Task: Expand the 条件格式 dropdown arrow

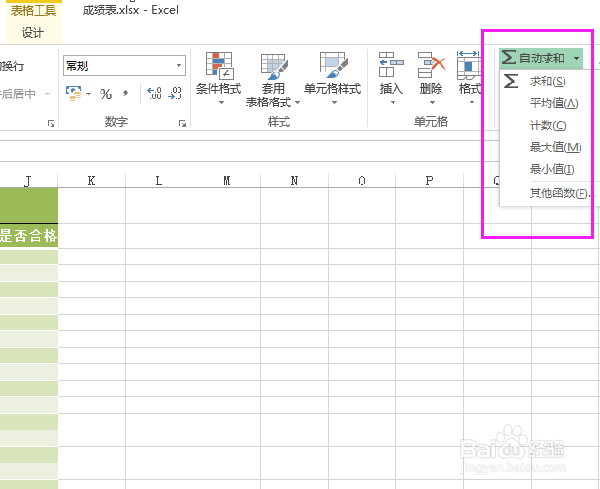Action: click(x=221, y=103)
